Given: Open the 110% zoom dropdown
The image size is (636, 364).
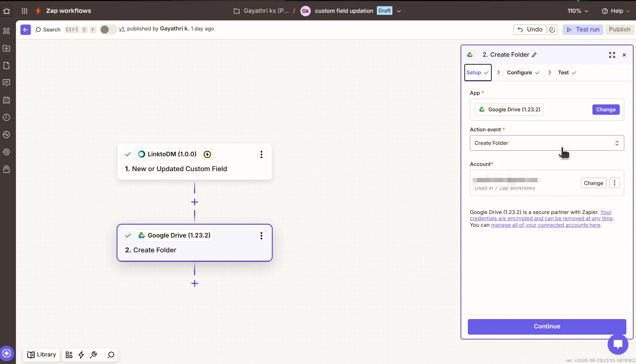Looking at the screenshot, I should [x=578, y=11].
